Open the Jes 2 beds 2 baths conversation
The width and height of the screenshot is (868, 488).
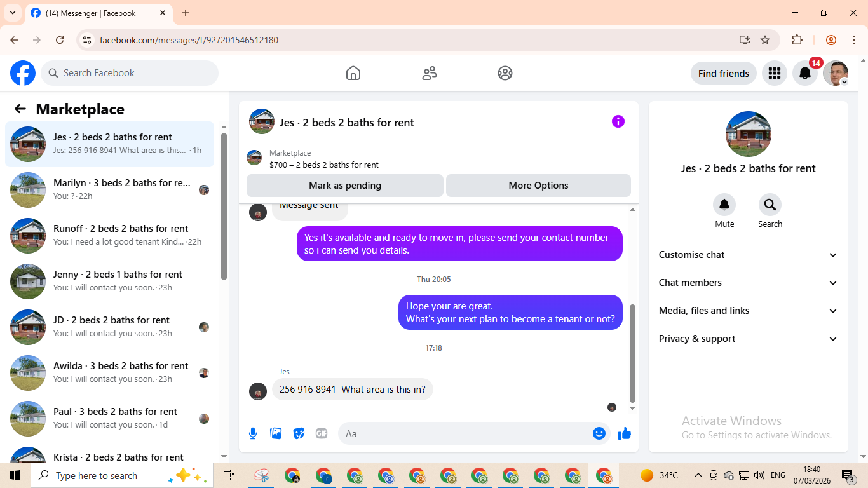click(x=110, y=144)
